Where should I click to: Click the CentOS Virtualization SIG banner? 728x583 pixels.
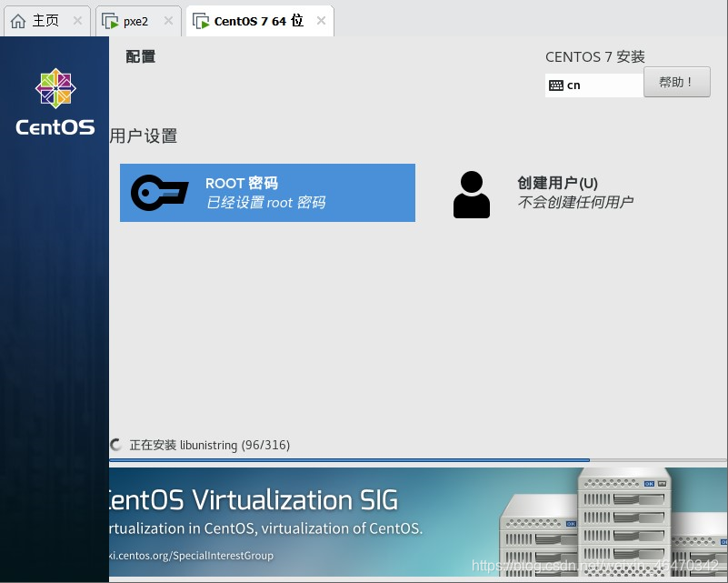point(418,522)
